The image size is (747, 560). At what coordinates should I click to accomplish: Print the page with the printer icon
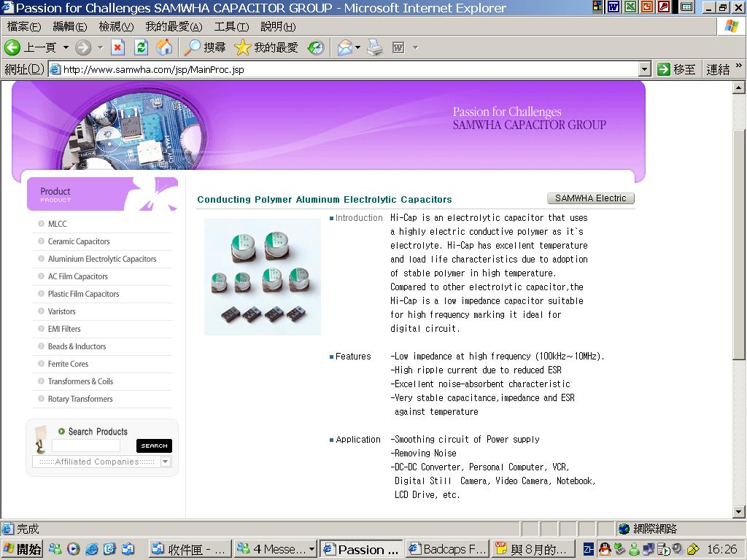coord(376,47)
